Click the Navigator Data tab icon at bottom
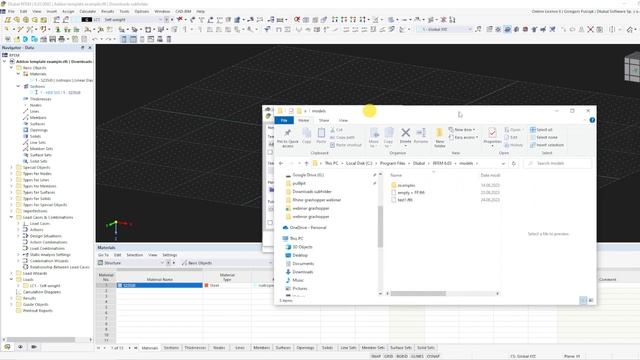Image resolution: width=640 pixels, height=360 pixels. pyautogui.click(x=7, y=347)
